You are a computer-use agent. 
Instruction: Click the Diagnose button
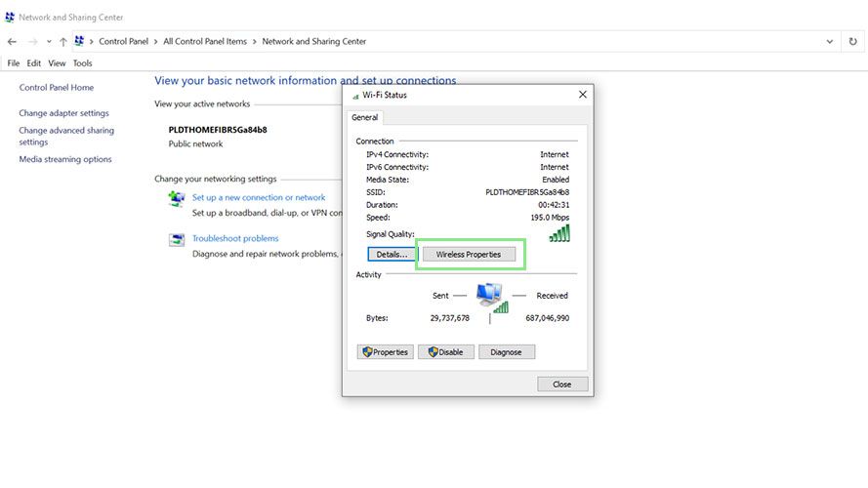[507, 352]
